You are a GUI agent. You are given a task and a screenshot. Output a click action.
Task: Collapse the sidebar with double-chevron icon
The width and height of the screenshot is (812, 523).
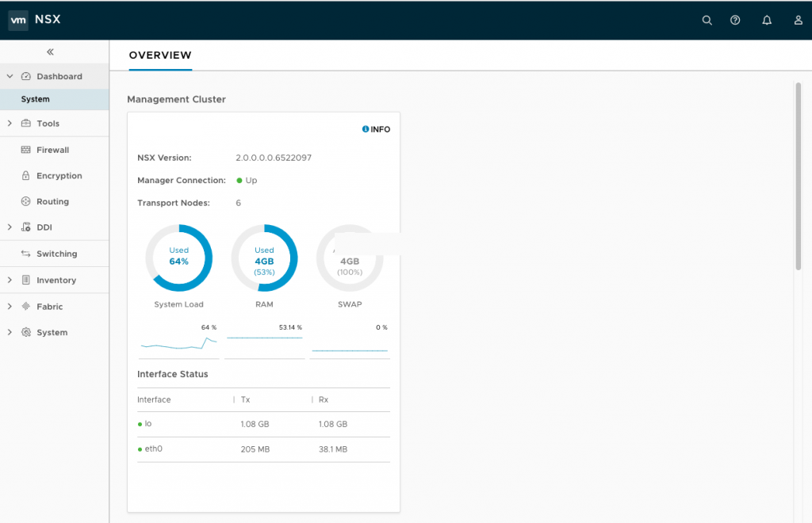50,52
